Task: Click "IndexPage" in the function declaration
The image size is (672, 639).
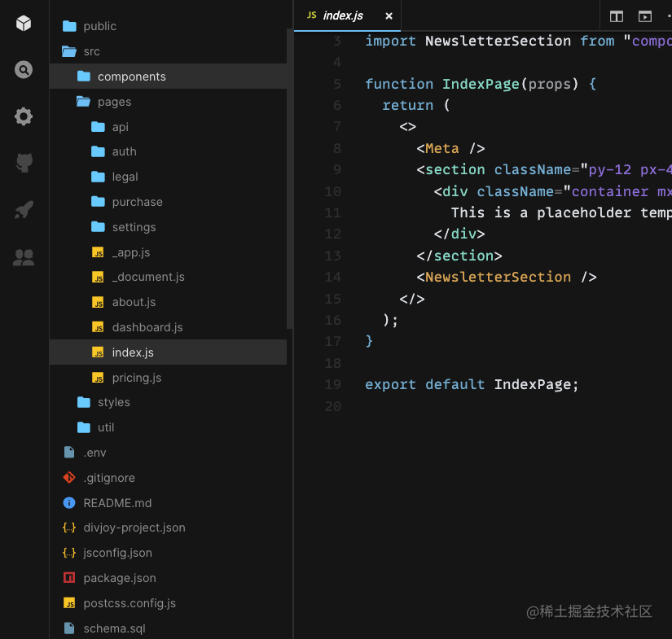Action: pyautogui.click(x=481, y=84)
